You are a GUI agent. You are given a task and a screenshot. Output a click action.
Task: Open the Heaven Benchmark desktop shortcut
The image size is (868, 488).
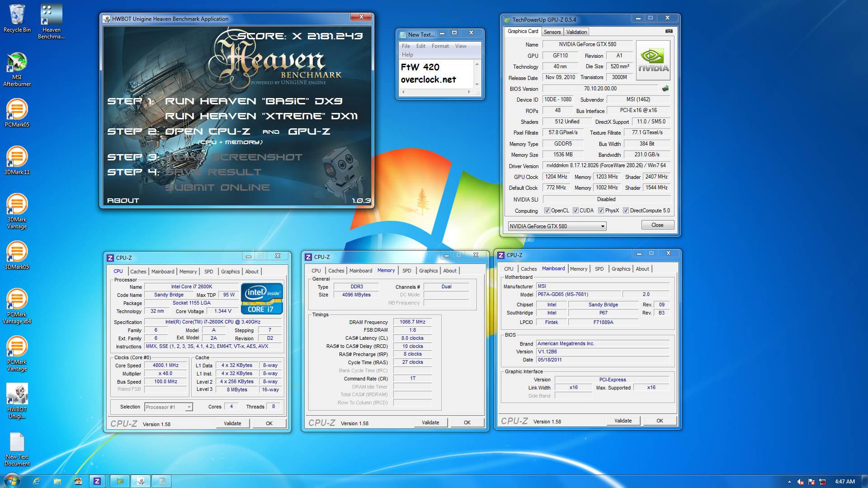tap(51, 22)
